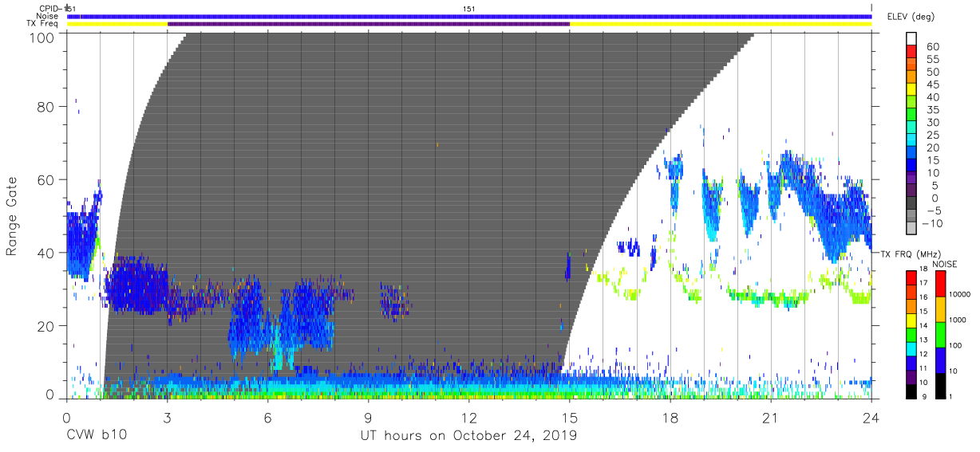
Task: Click the 1000 label on the NOISE colorbar
Action: 957,320
